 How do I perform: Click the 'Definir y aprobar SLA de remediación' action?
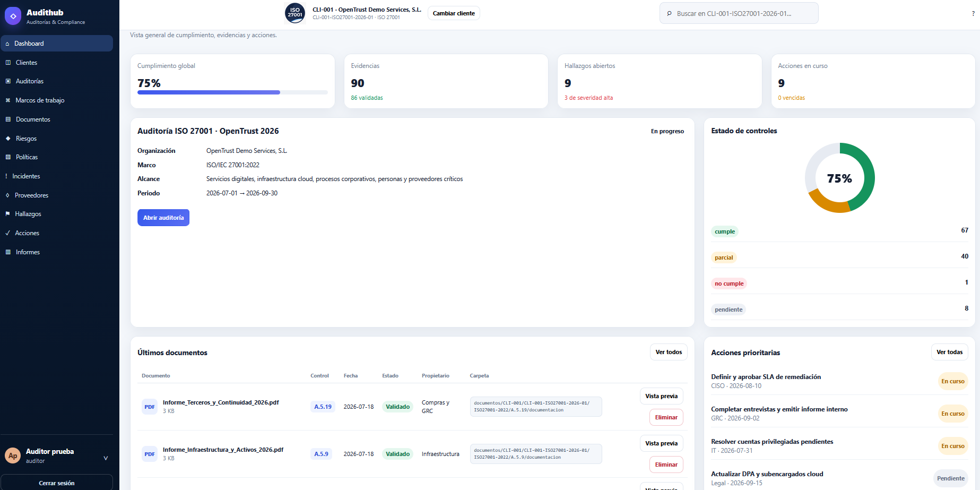coord(766,377)
